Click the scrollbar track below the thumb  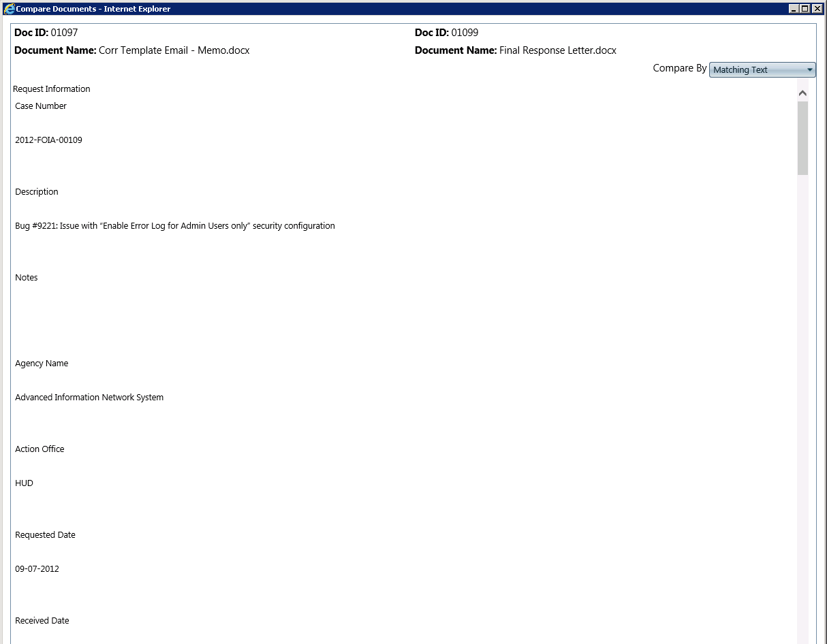802,408
